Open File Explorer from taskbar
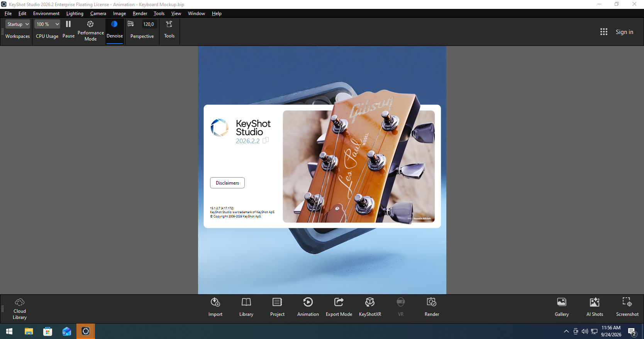 (x=29, y=331)
